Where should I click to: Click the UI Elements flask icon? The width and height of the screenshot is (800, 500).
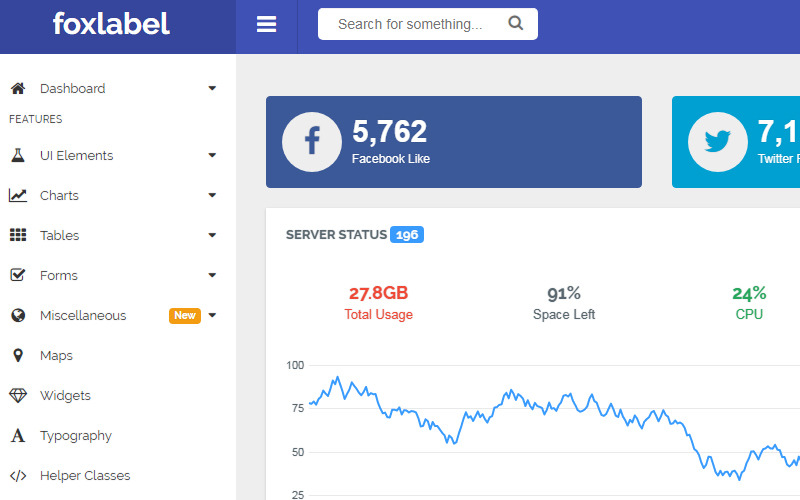18,155
